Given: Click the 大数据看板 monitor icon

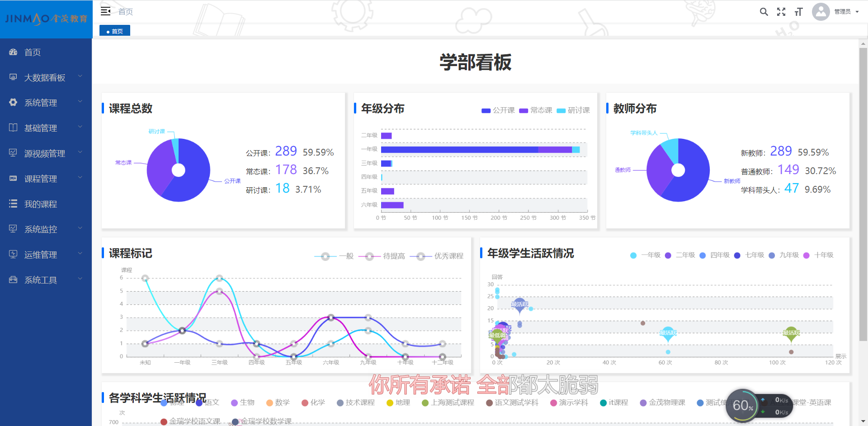Looking at the screenshot, I should tap(13, 77).
